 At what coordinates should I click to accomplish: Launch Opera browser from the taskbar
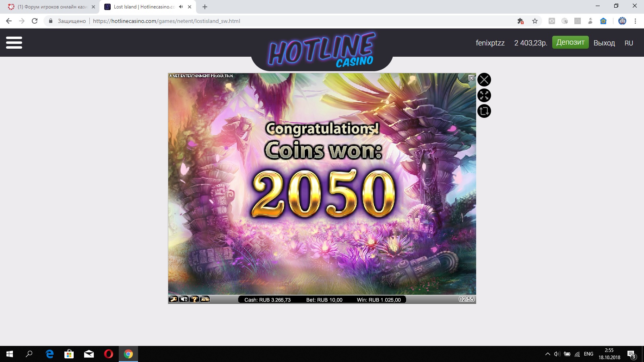109,354
